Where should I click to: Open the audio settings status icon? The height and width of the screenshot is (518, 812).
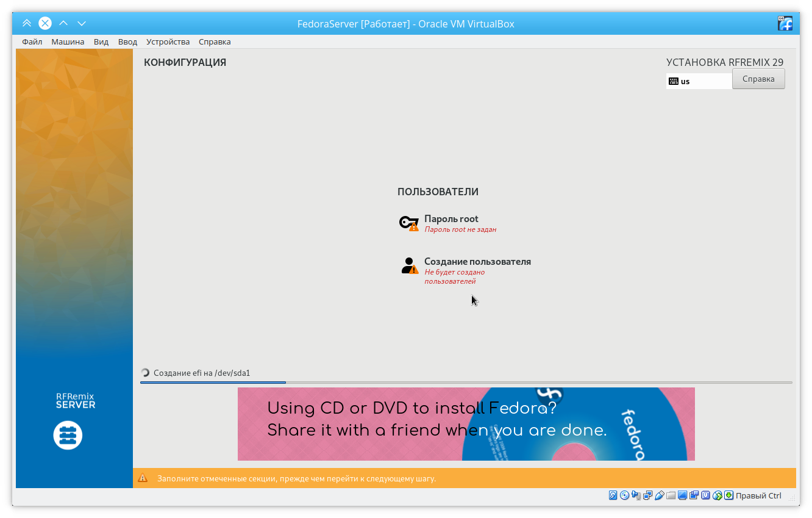click(636, 495)
